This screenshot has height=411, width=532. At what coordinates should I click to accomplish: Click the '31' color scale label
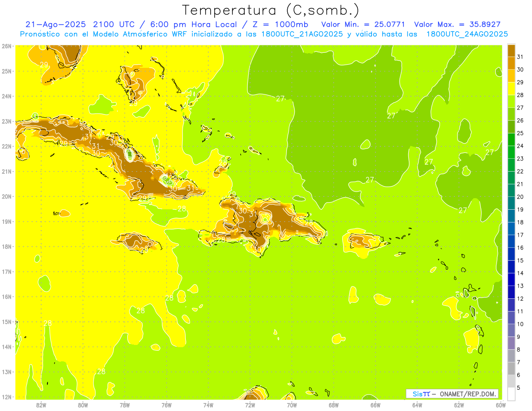coord(520,57)
